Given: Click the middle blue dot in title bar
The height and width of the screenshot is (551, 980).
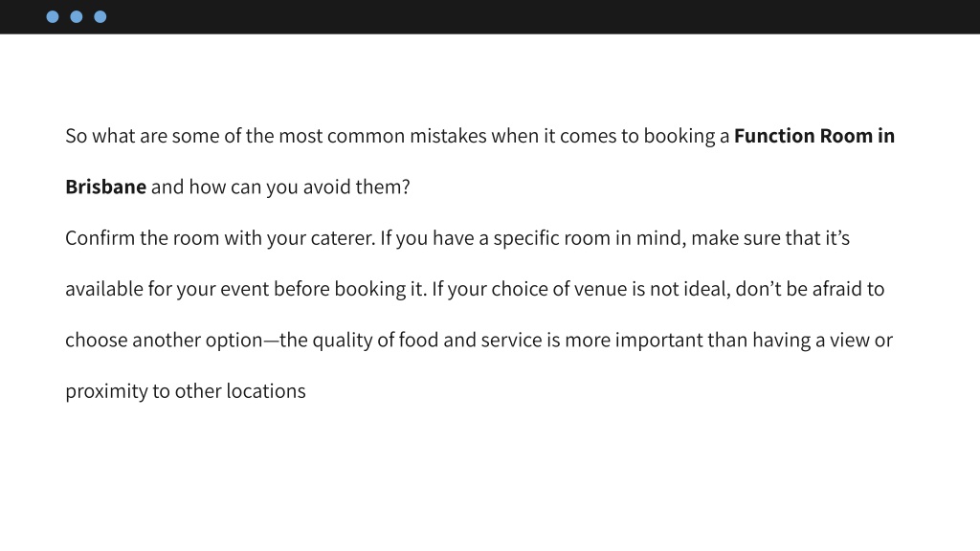Looking at the screenshot, I should click(77, 17).
